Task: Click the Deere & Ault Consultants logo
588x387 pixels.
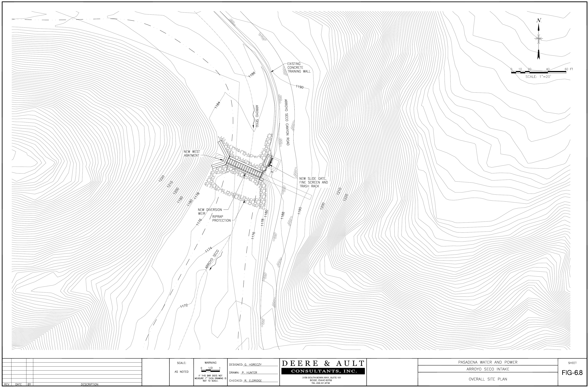Action: coord(323,367)
